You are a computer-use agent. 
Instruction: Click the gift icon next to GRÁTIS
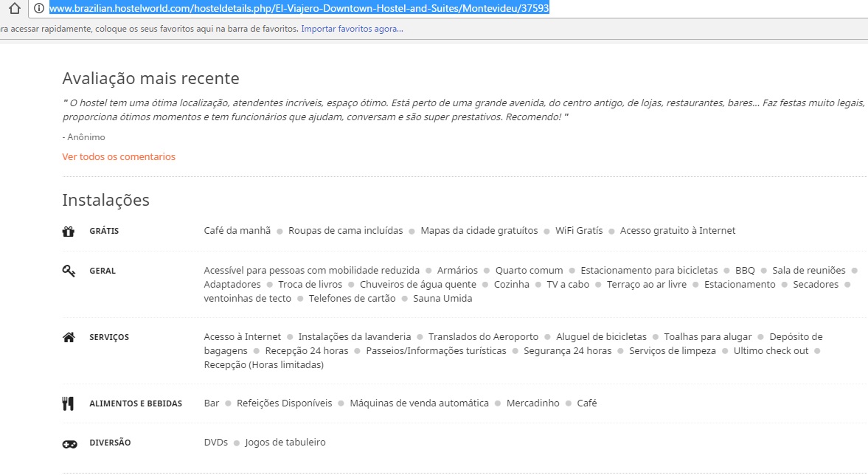(x=68, y=232)
